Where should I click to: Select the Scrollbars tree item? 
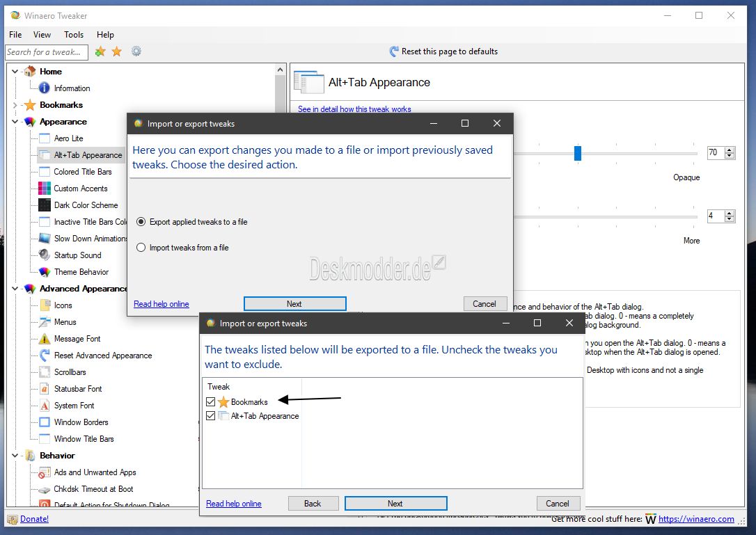(x=70, y=372)
